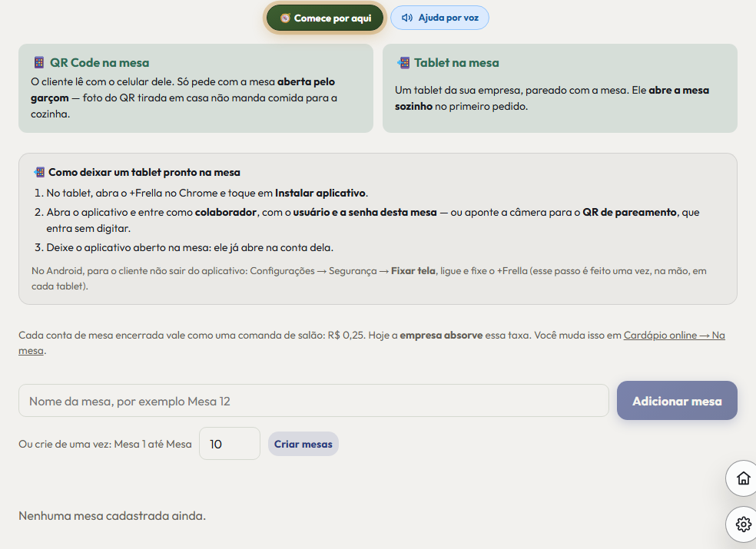Start the Comece por aqui guide
Image resolution: width=756 pixels, height=549 pixels.
(325, 18)
